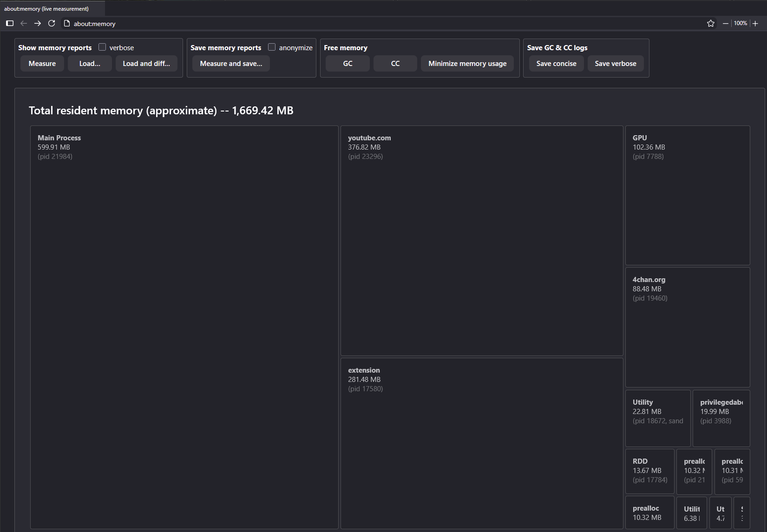Select the Utility 22.81 MB block
The height and width of the screenshot is (532, 767).
(658, 418)
